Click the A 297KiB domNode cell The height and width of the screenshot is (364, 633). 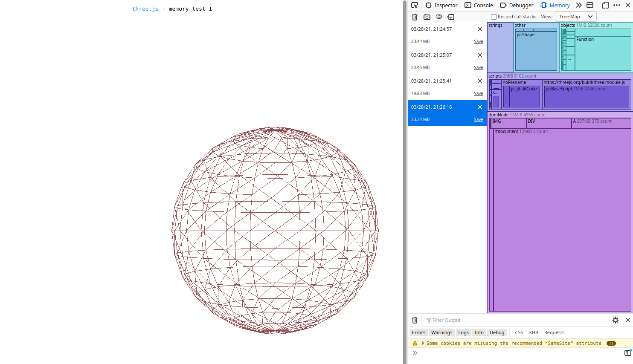tap(601, 123)
